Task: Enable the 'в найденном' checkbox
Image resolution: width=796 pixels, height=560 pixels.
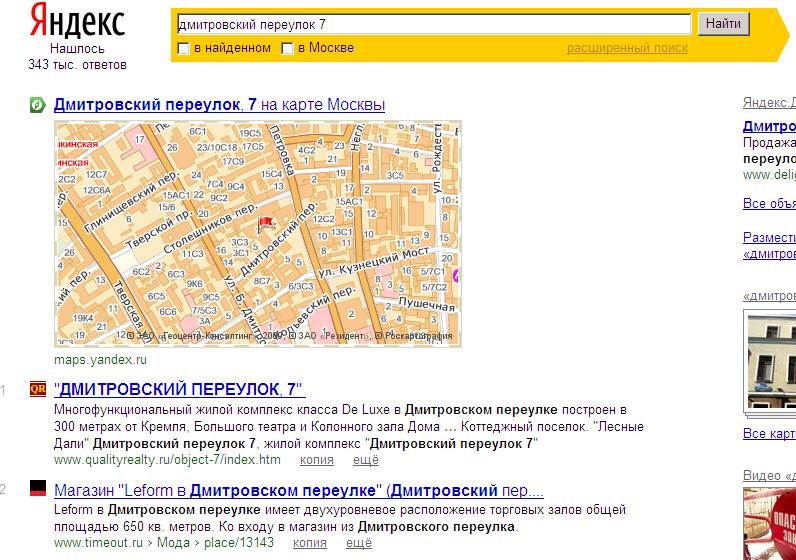Action: tap(183, 48)
